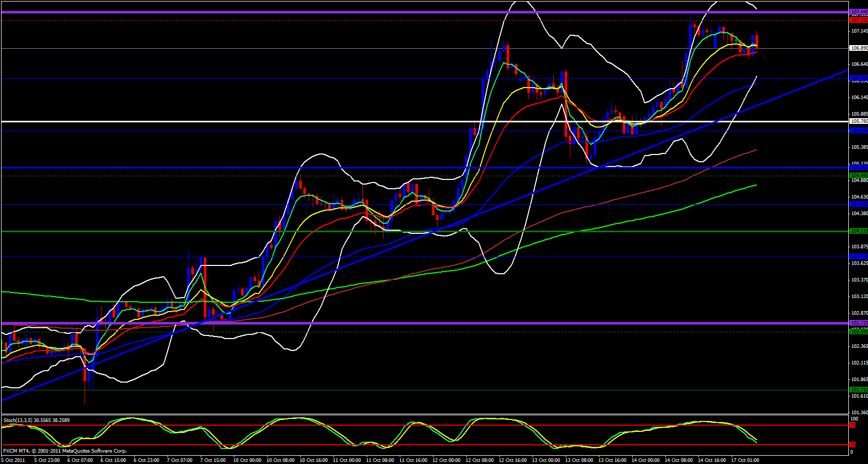Click the 10 Oct 00:00 time label

click(x=247, y=460)
